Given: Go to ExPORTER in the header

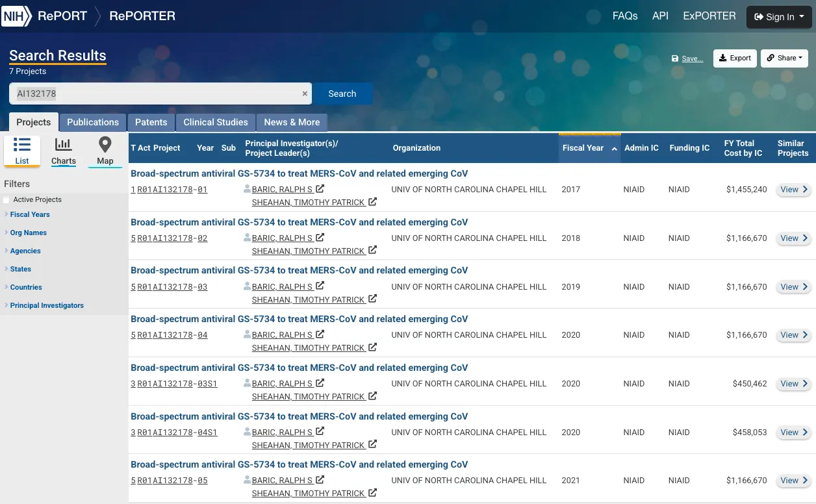Looking at the screenshot, I should click(x=709, y=16).
